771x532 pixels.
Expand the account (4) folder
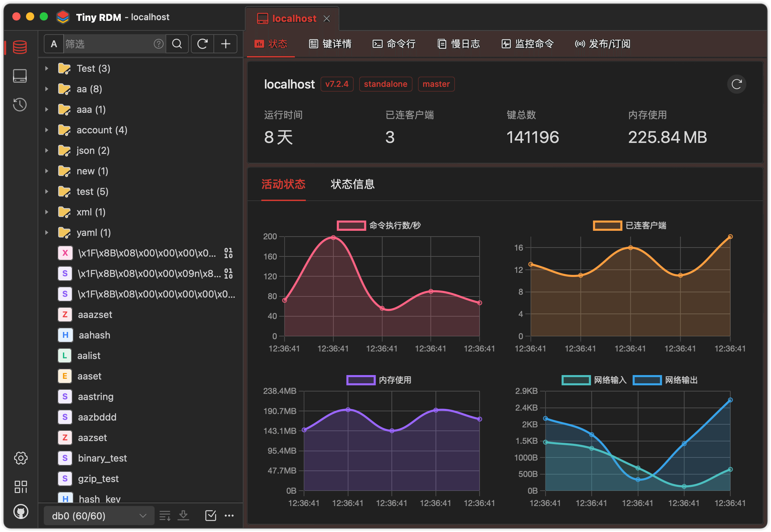(x=47, y=130)
